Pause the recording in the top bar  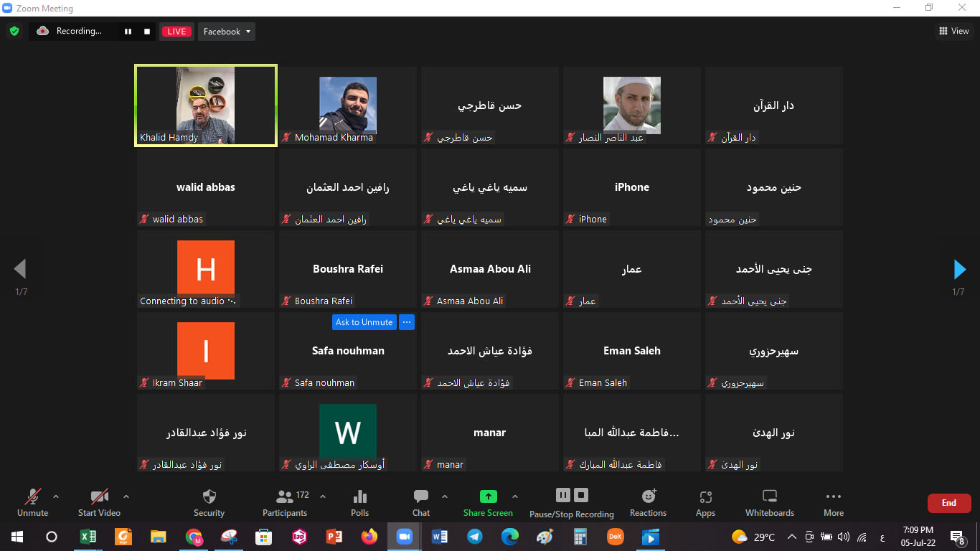click(x=128, y=32)
